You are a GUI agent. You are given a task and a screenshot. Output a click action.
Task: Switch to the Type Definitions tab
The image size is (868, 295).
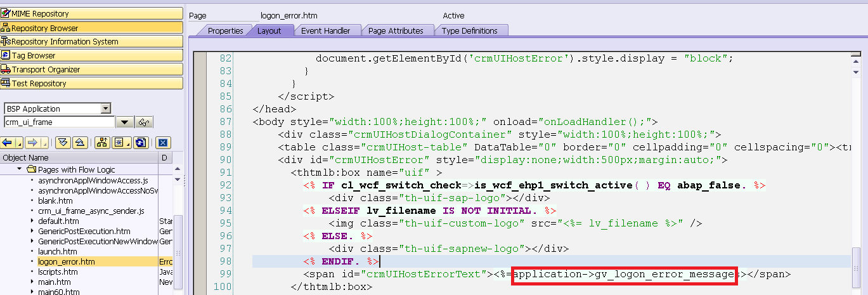pyautogui.click(x=470, y=30)
